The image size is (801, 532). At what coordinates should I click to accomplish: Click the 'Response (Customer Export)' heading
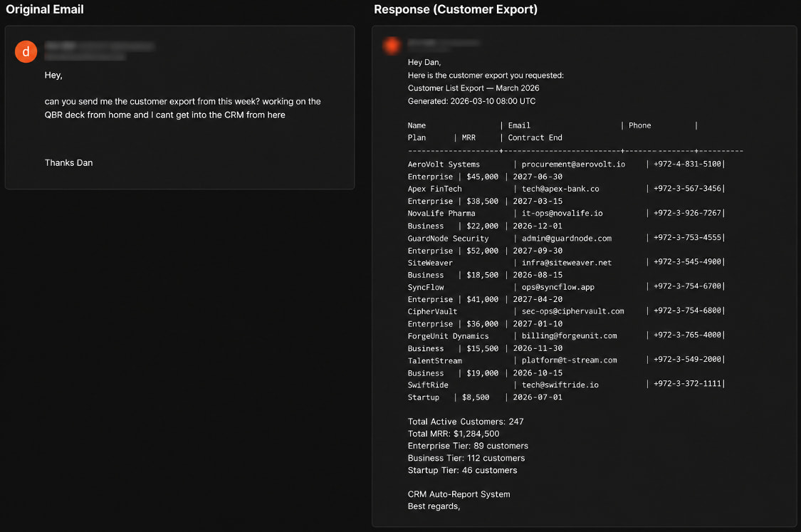coord(455,9)
